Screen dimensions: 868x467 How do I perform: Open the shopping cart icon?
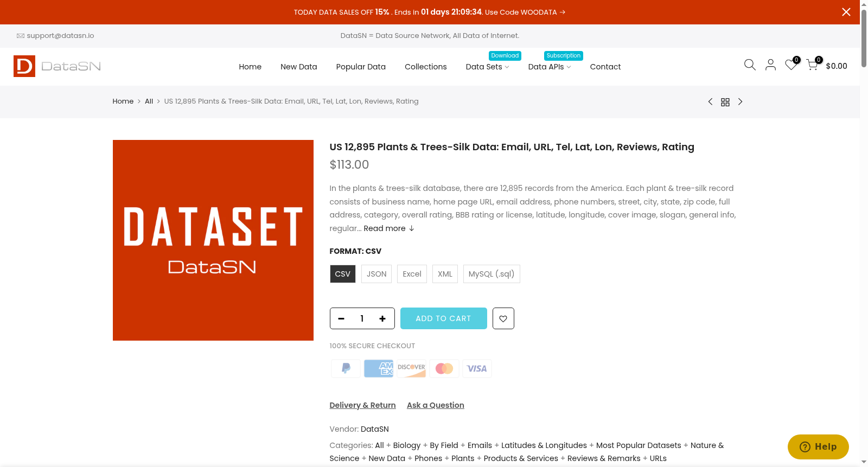[x=812, y=65]
